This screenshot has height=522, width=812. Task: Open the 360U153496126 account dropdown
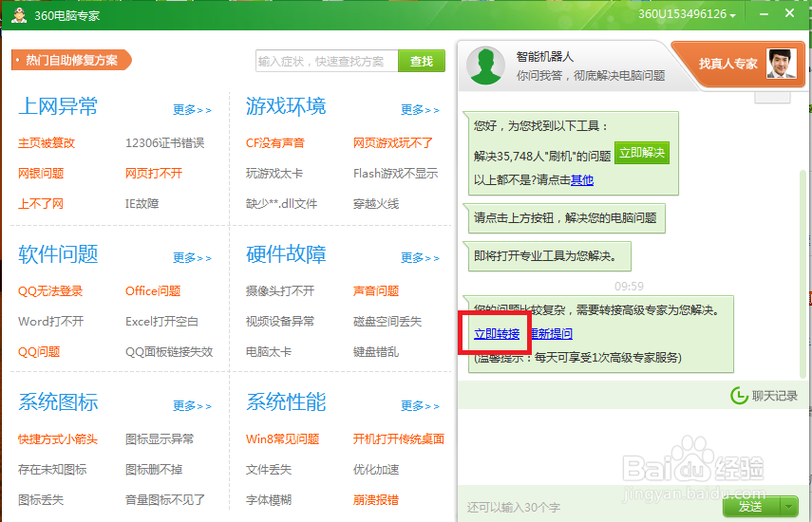pyautogui.click(x=687, y=14)
